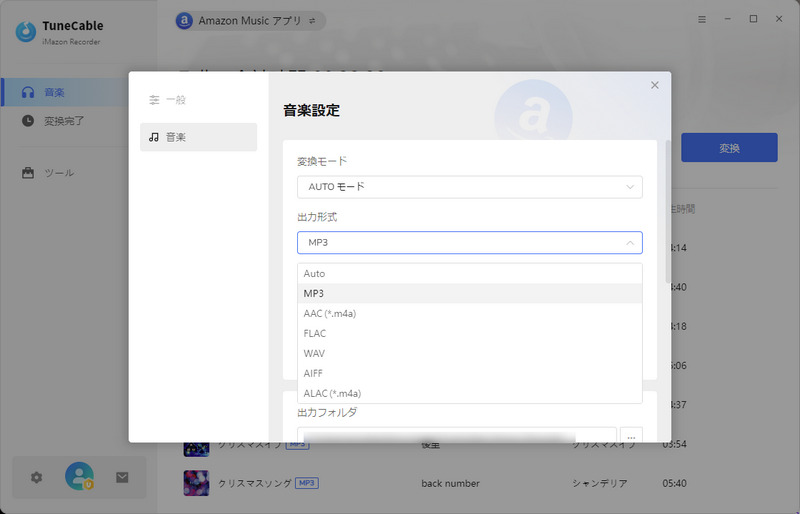
Task: Open the headphones 音楽 sidebar item
Action: tap(64, 92)
